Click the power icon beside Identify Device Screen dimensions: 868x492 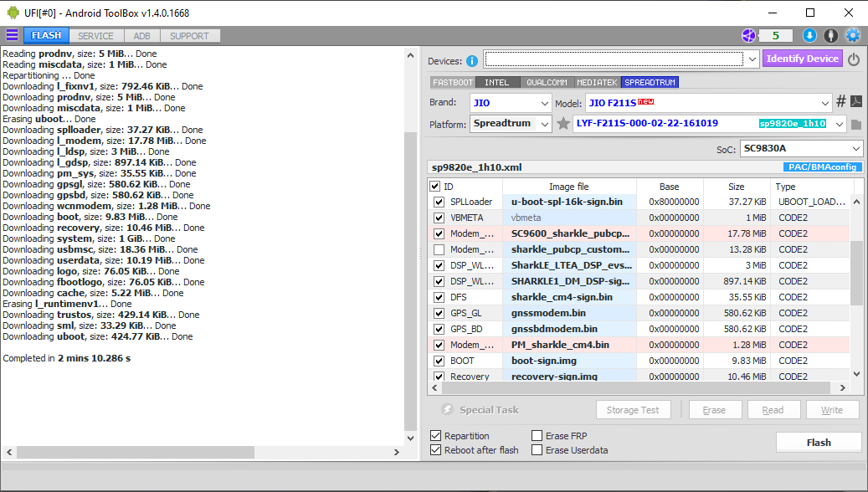[854, 59]
